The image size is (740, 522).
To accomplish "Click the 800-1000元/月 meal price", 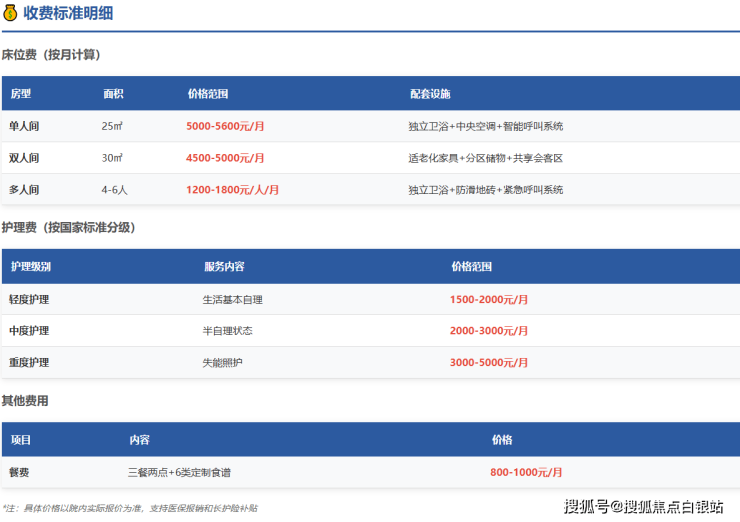I will tap(526, 472).
